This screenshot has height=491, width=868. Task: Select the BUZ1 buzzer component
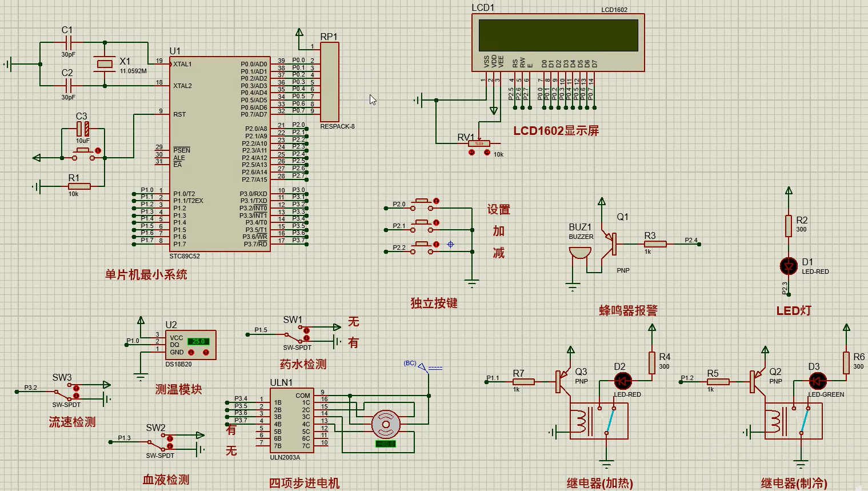[580, 253]
